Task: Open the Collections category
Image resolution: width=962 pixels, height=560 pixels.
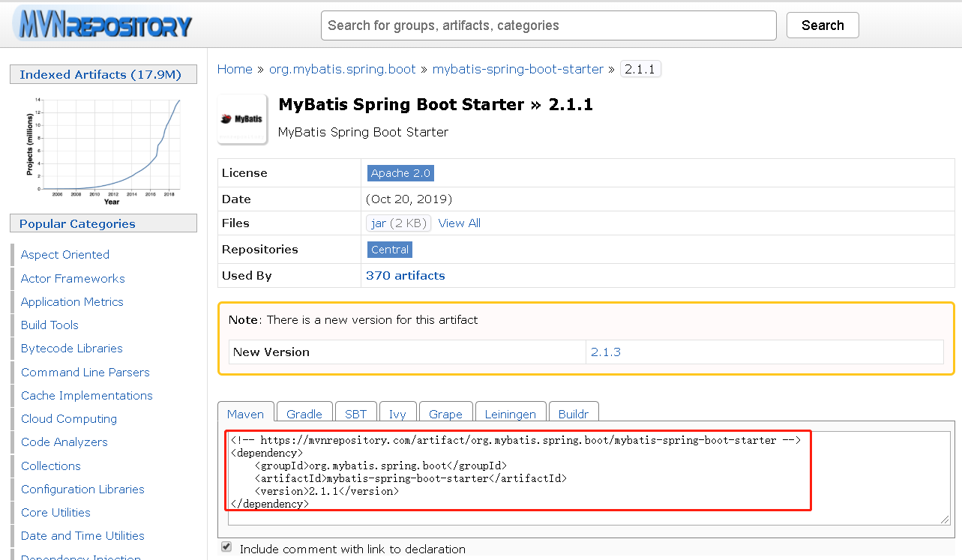Action: coord(51,466)
